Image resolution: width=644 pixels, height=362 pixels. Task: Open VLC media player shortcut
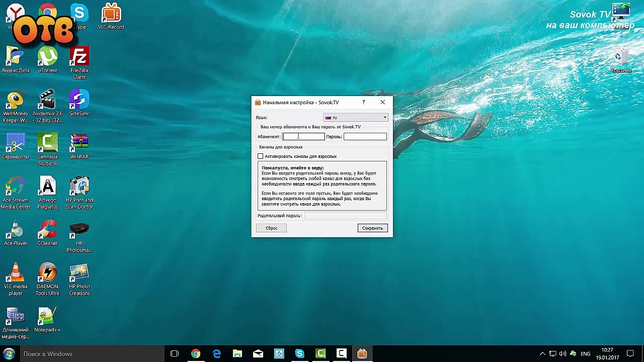(16, 275)
